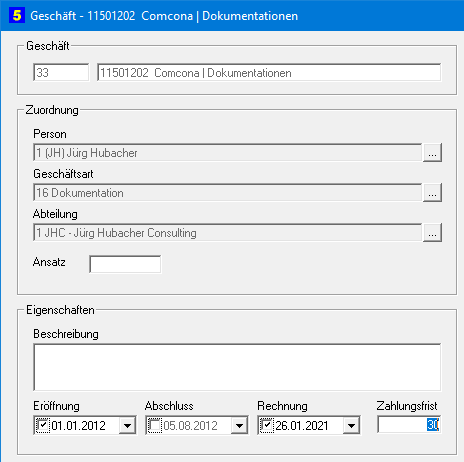Open the Abteilung lookup ellipsis button

tap(432, 233)
